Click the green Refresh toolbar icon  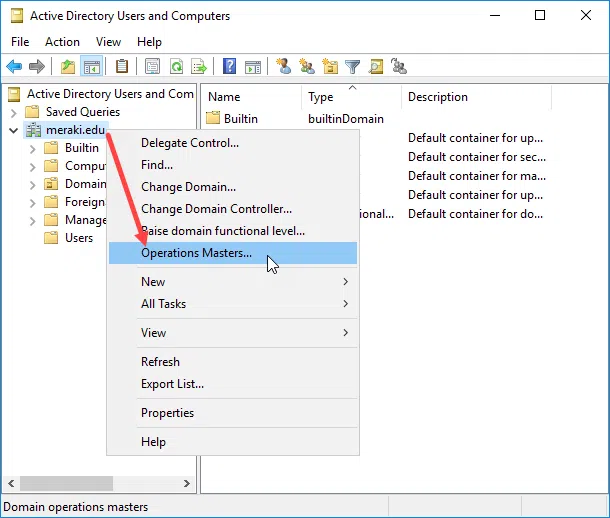point(176,66)
